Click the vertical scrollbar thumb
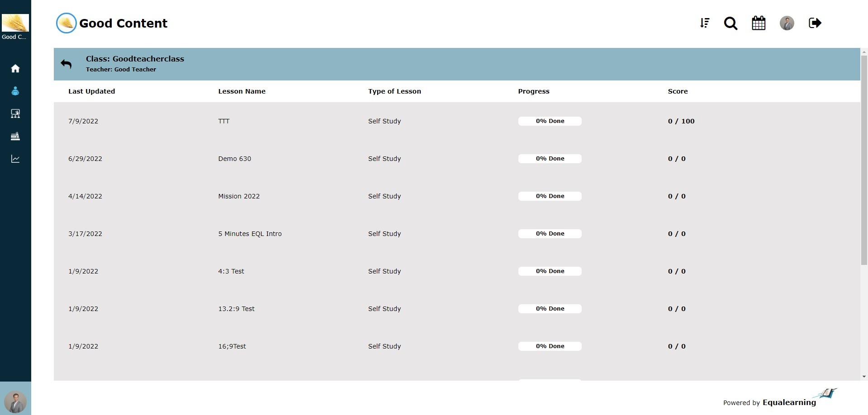The image size is (868, 415). coord(864,160)
